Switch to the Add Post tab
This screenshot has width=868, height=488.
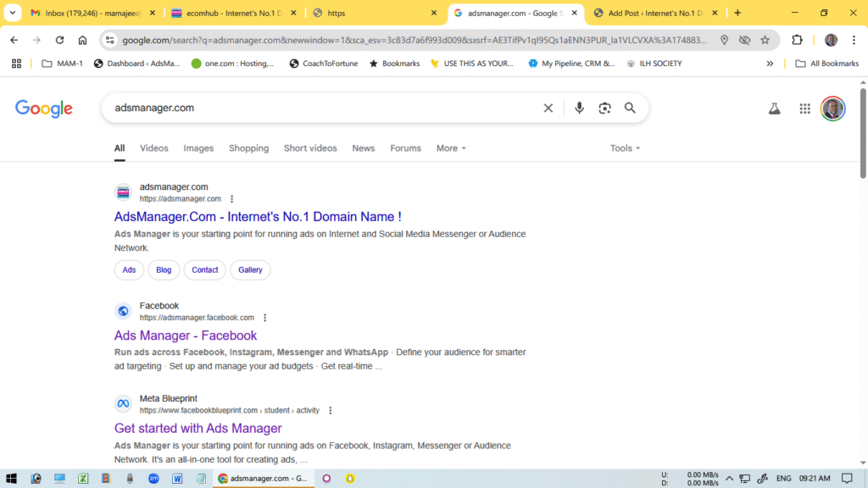[x=655, y=13]
